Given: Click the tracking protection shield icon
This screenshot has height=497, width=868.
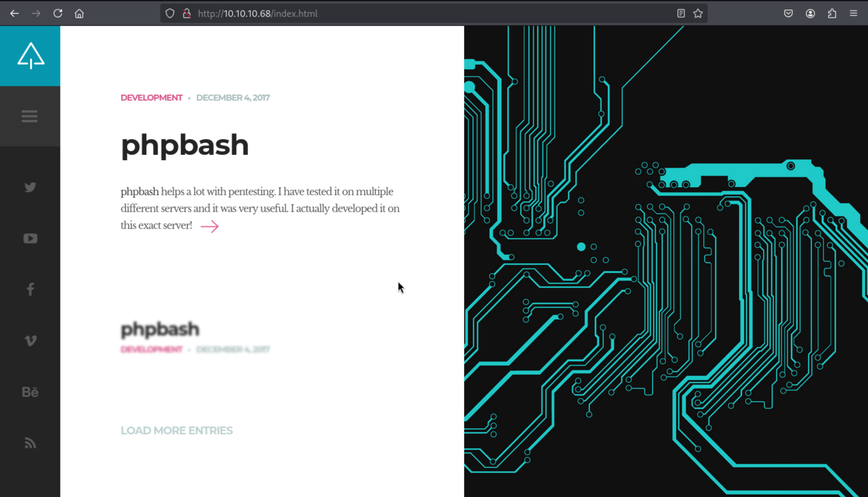Looking at the screenshot, I should [170, 14].
